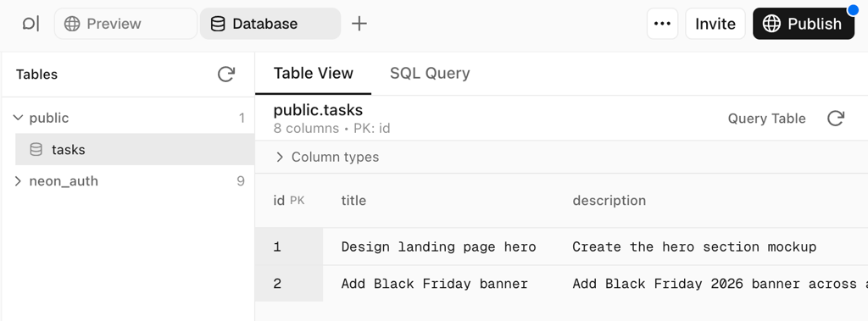The width and height of the screenshot is (868, 321).
Task: Expand the neon_auth schema chevron
Action: pos(19,181)
